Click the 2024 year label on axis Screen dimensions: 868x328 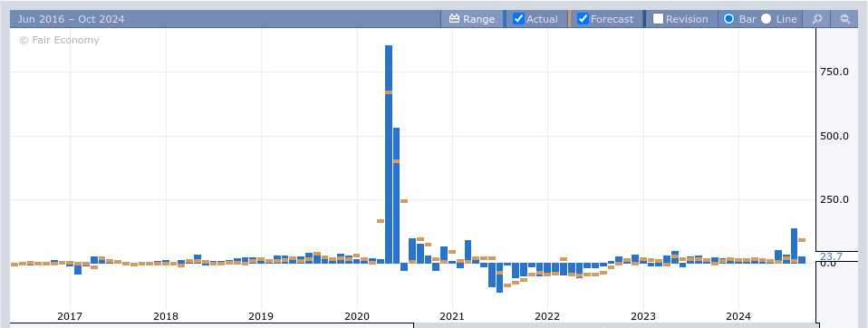(x=738, y=316)
